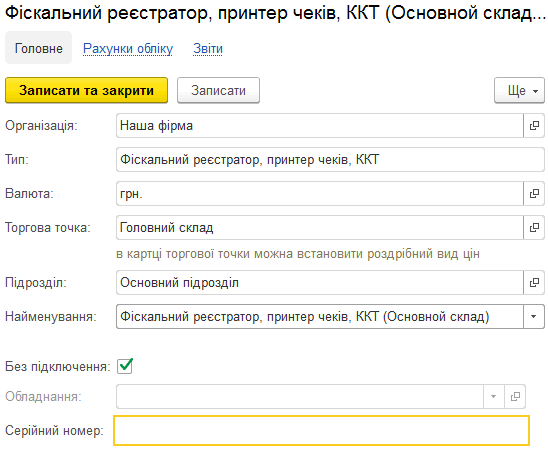Open the Торгова точка reference icon
This screenshot has height=450, width=548.
click(534, 227)
